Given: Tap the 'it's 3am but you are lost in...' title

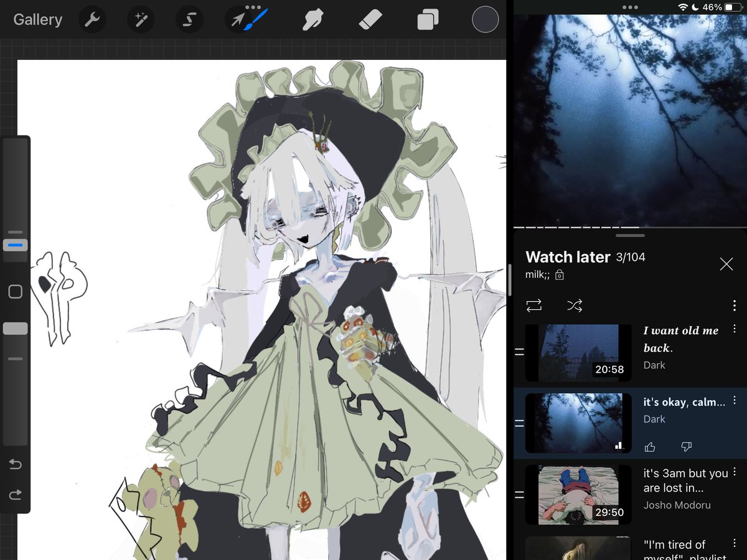Looking at the screenshot, I should pyautogui.click(x=685, y=480).
